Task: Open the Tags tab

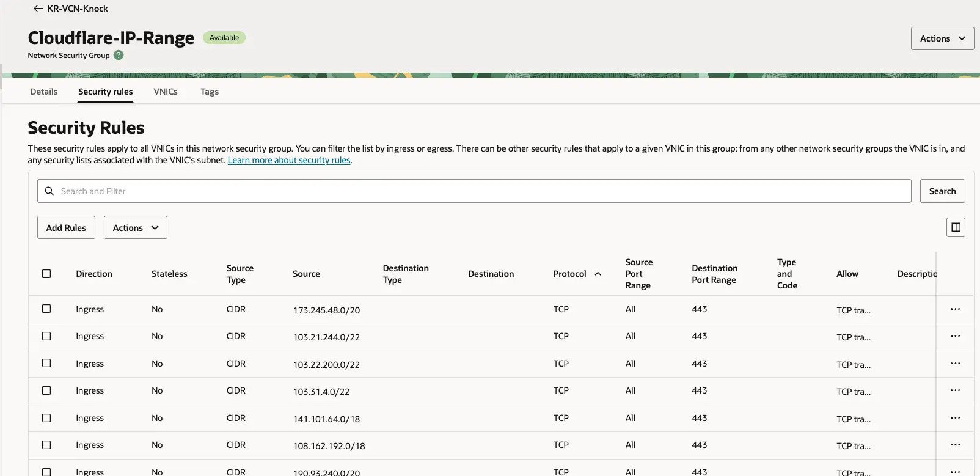Action: pyautogui.click(x=210, y=92)
